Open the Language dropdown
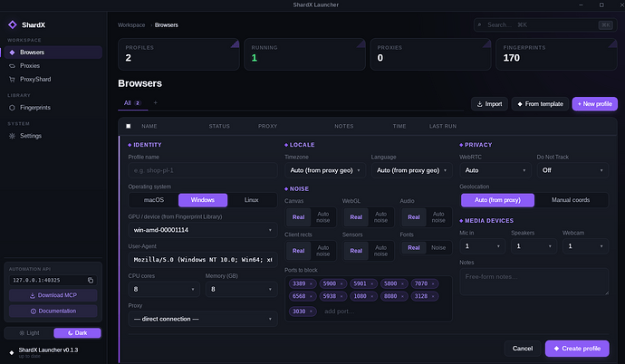Viewport: 625px width, 364px height. click(412, 170)
